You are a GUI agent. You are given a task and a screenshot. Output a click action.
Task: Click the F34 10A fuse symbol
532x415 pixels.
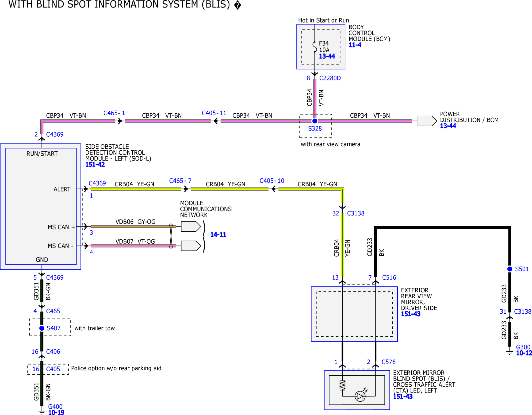point(315,47)
